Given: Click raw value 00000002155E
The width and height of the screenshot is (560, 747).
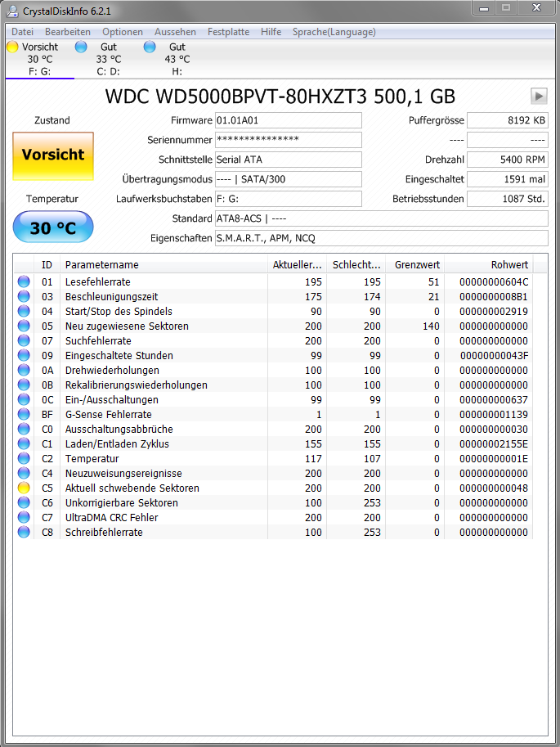Looking at the screenshot, I should (x=494, y=444).
